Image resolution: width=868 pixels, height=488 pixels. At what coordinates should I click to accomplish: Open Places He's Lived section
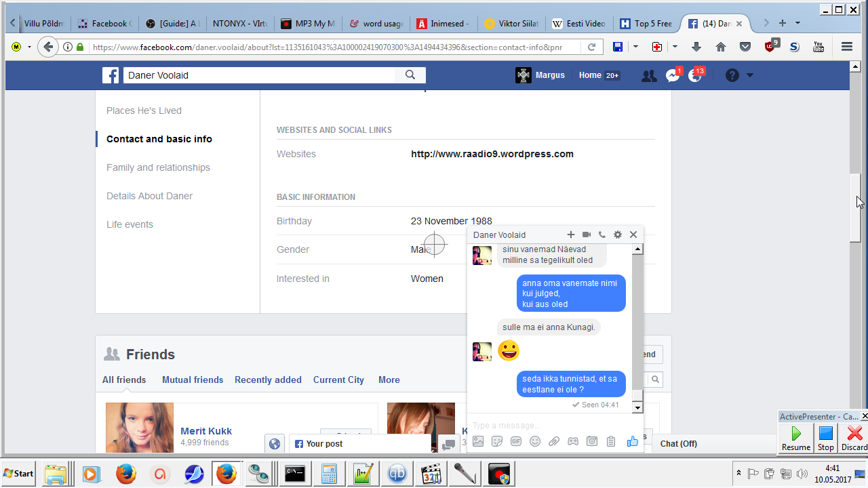(x=144, y=110)
